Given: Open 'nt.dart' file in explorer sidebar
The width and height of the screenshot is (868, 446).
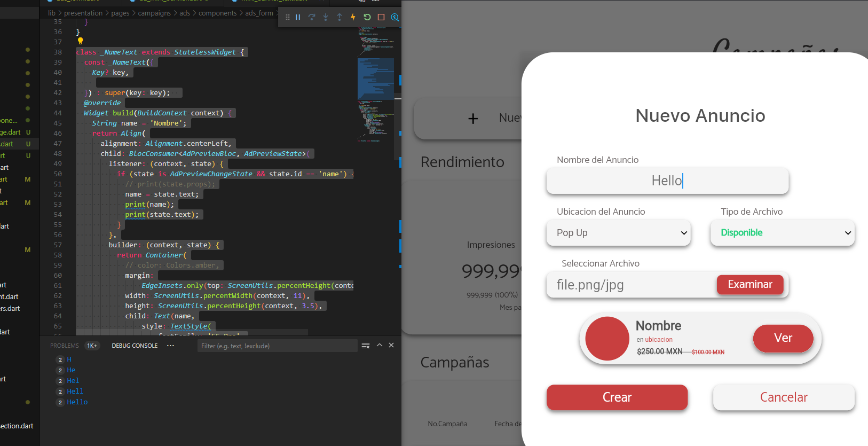Looking at the screenshot, I should tap(9, 296).
